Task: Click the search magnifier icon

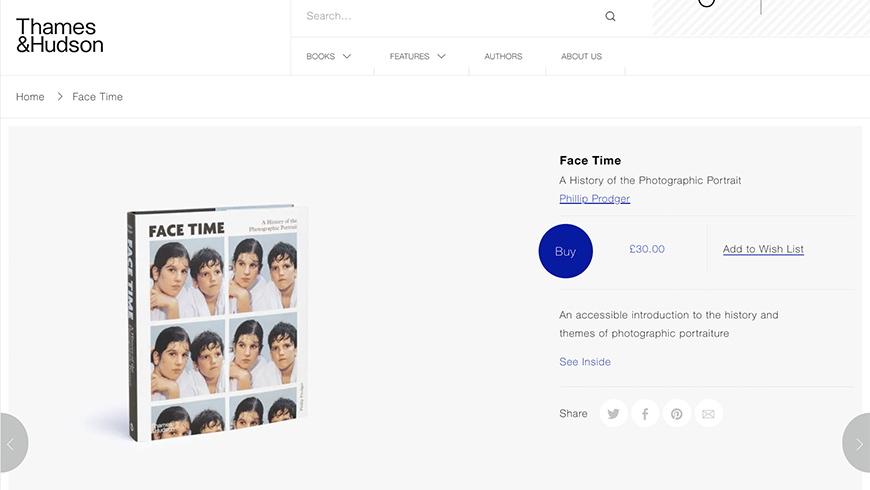Action: pyautogui.click(x=610, y=16)
